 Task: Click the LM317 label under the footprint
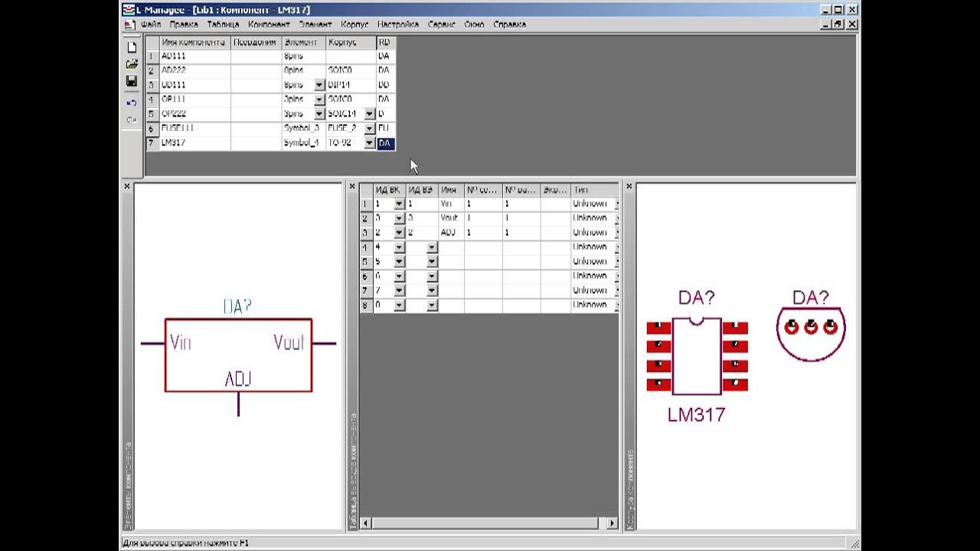coord(697,415)
